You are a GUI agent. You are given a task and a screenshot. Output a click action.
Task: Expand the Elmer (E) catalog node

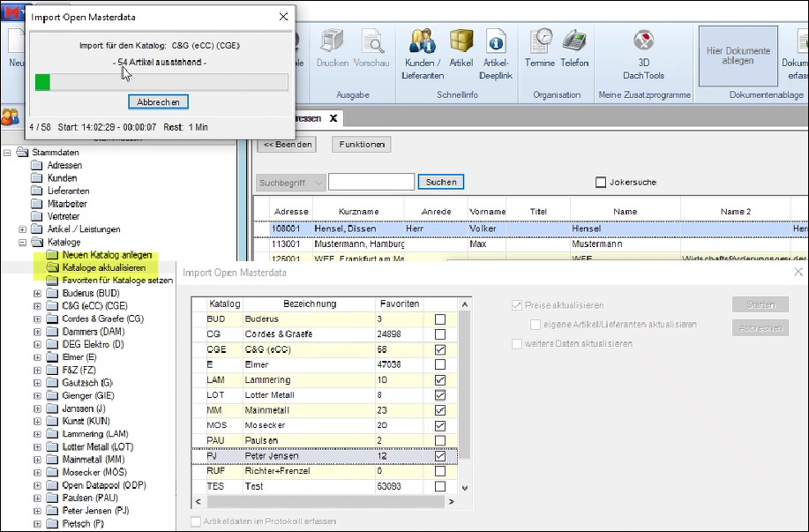tap(37, 357)
